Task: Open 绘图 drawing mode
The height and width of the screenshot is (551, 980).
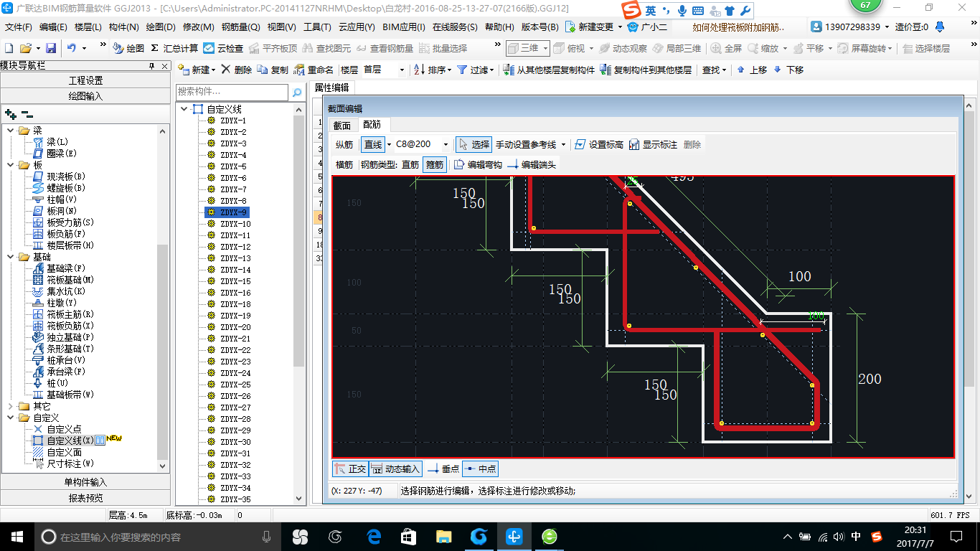Action: coord(128,48)
